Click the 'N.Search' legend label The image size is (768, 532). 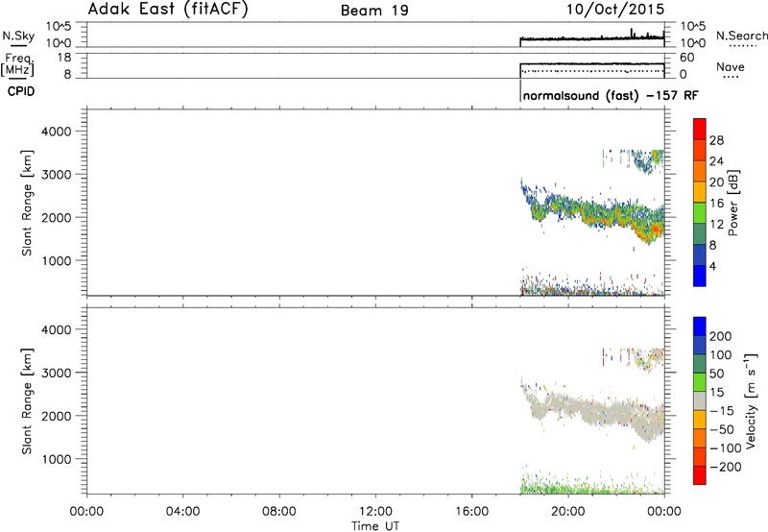741,36
